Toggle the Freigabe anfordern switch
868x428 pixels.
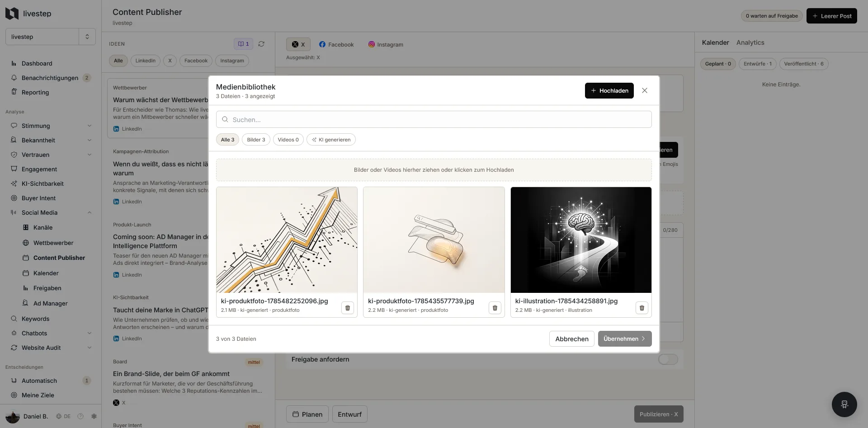(668, 359)
